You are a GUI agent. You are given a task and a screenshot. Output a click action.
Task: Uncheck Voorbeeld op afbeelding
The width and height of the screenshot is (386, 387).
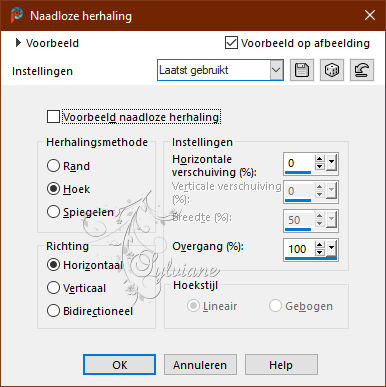click(x=231, y=43)
